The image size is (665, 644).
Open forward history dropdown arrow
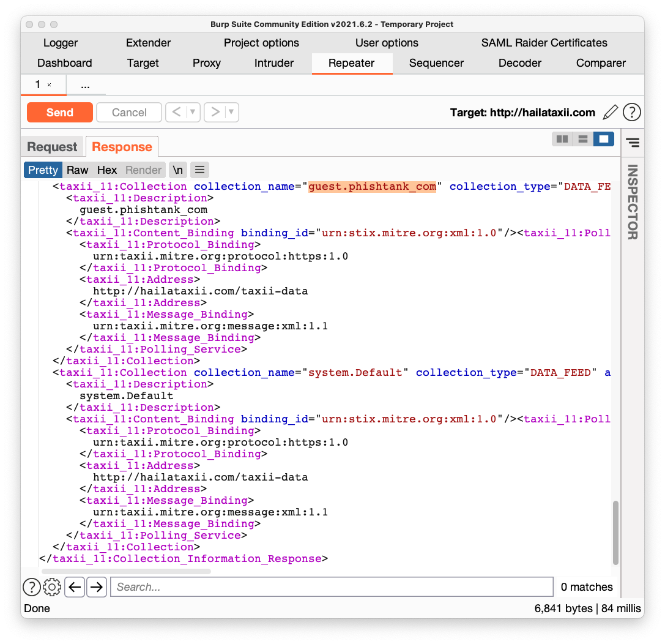point(232,113)
